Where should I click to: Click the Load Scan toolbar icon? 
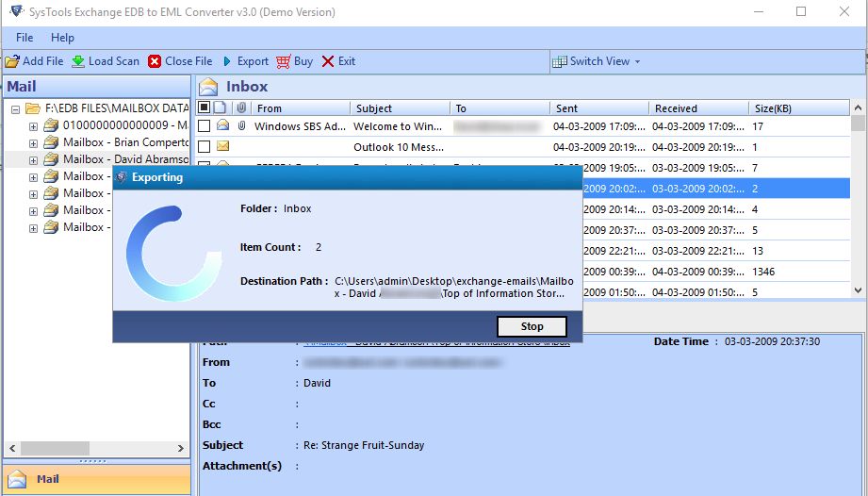[x=78, y=61]
